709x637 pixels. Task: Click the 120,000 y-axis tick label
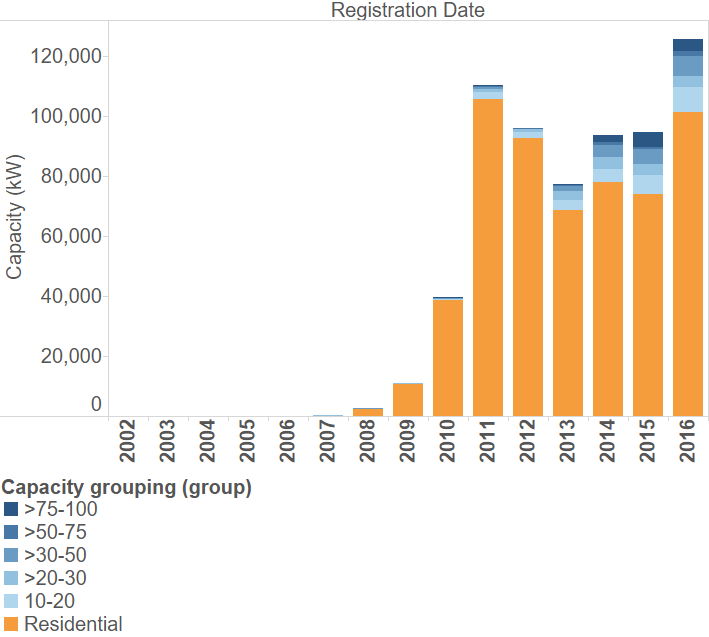point(68,57)
